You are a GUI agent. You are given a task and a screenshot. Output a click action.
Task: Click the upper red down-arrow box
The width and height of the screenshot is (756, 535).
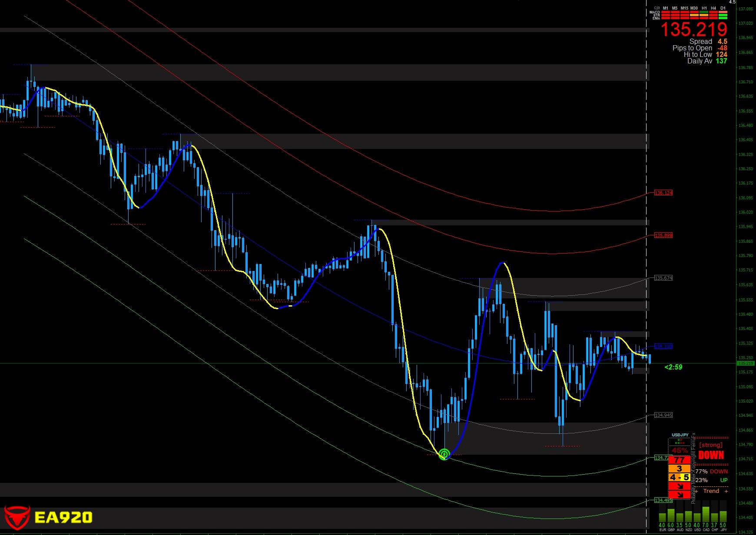tap(679, 486)
